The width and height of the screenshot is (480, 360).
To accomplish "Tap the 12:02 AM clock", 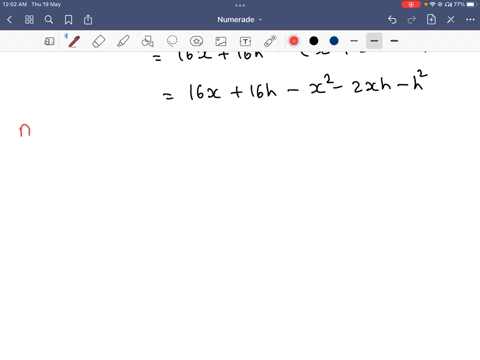I will (x=15, y=4).
